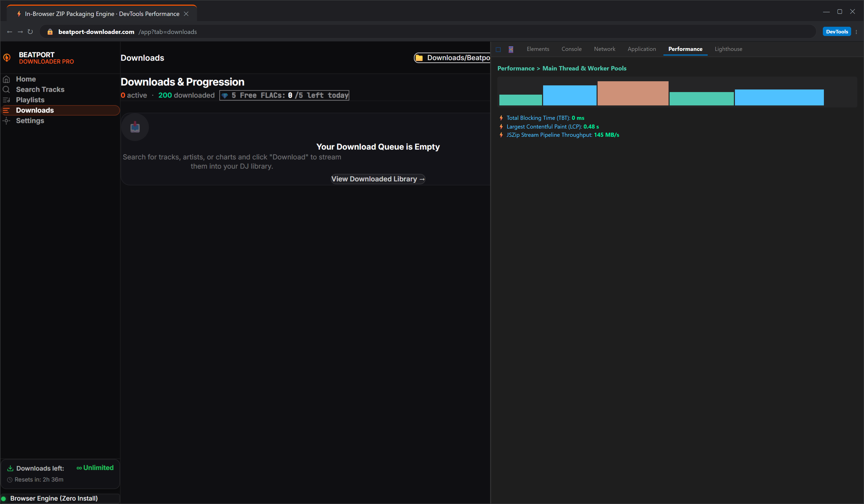Click the browser forward arrow

tap(20, 32)
